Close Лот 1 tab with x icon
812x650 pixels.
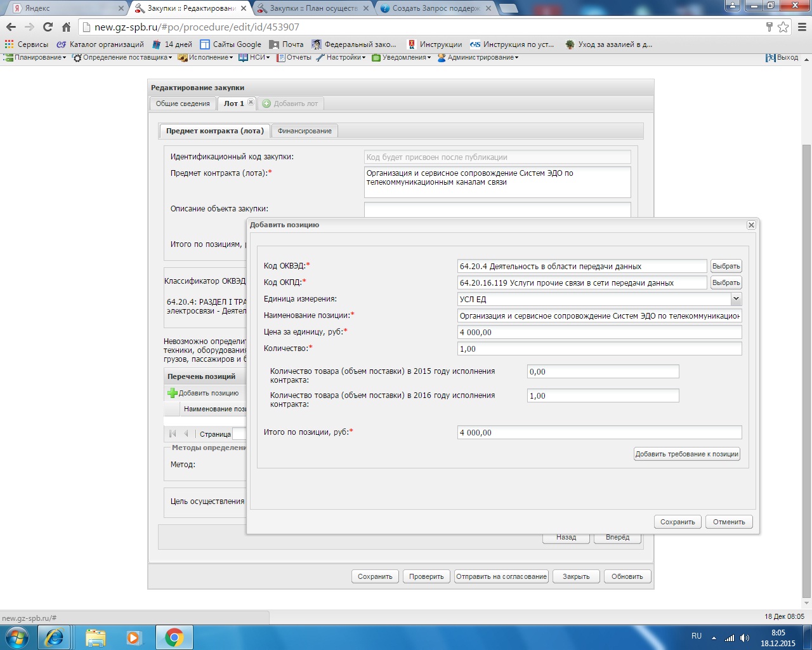pos(251,102)
